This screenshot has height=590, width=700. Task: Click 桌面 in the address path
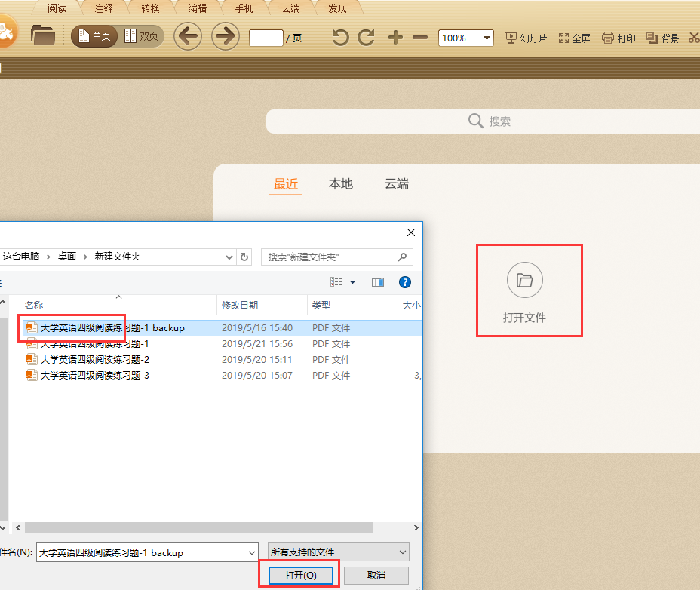pos(67,257)
